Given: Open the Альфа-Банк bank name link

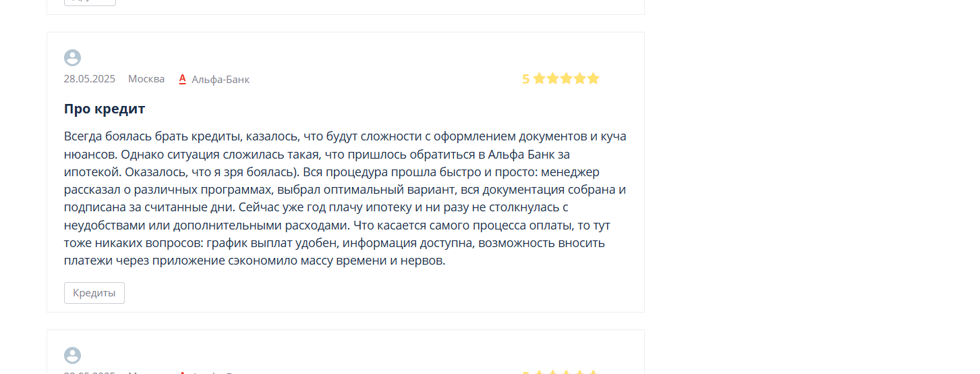Looking at the screenshot, I should pyautogui.click(x=221, y=79).
